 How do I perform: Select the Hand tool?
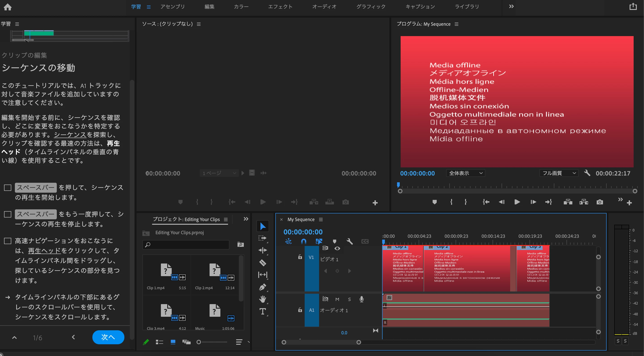(263, 299)
